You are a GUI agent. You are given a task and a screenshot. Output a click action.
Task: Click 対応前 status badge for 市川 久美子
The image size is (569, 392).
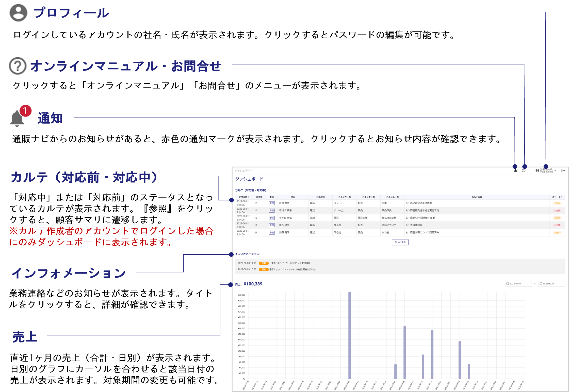click(557, 211)
